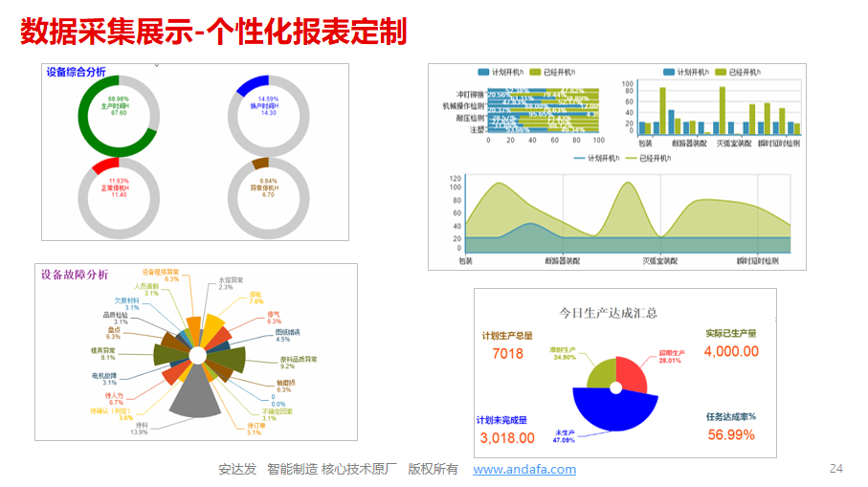Click the 设备综合分析 panel heading
The width and height of the screenshot is (868, 487).
point(76,73)
